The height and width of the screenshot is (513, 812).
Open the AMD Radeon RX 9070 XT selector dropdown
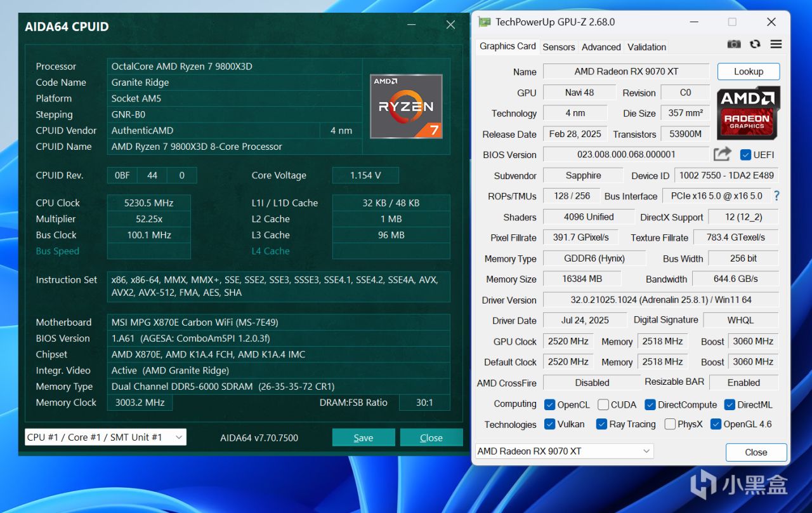coord(565,451)
